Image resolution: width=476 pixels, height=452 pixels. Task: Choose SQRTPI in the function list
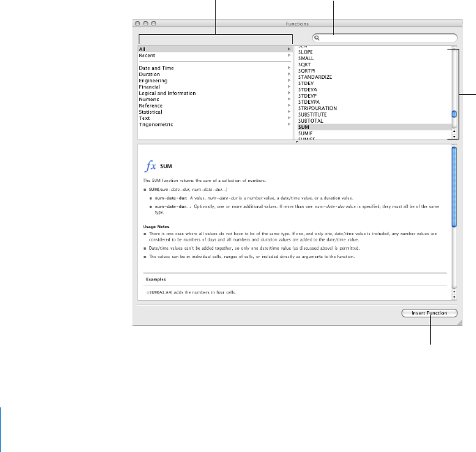(x=374, y=70)
